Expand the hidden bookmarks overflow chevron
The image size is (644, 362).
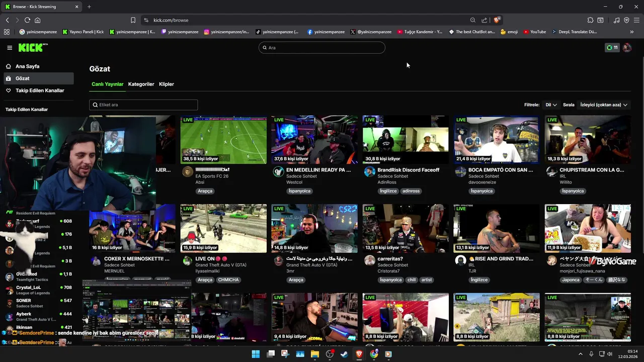631,32
